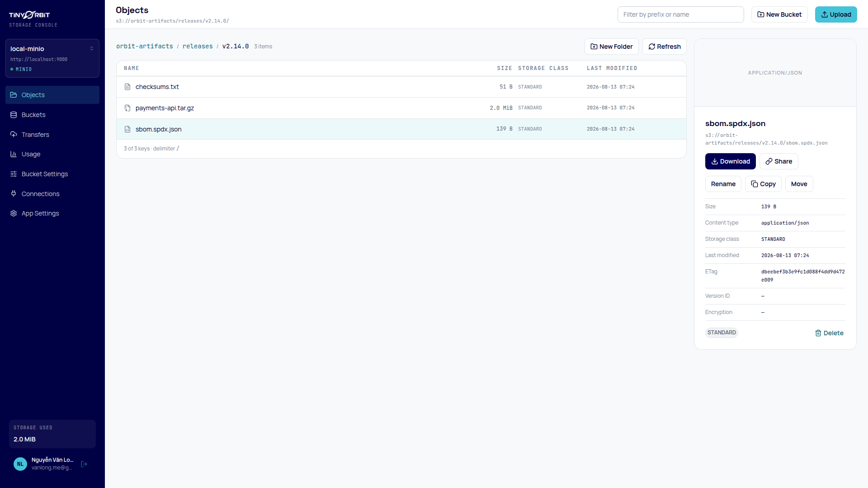Click the s3:// path under the sbom.spdx.json title
Image resolution: width=868 pixels, height=488 pixels.
pos(766,139)
